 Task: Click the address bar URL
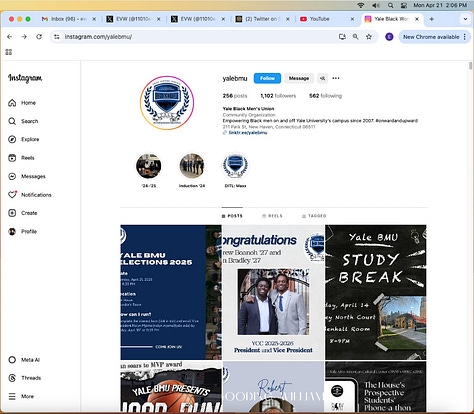(x=98, y=37)
